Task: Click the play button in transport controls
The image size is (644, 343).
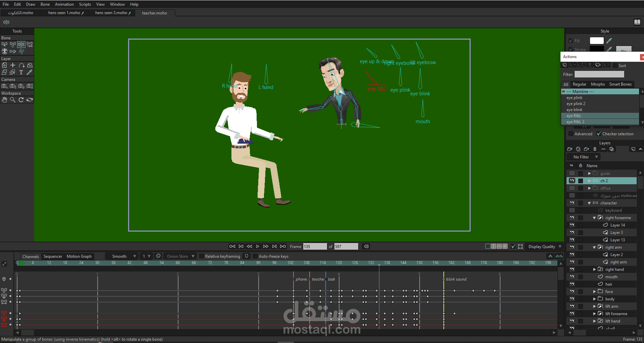Action: [x=258, y=246]
